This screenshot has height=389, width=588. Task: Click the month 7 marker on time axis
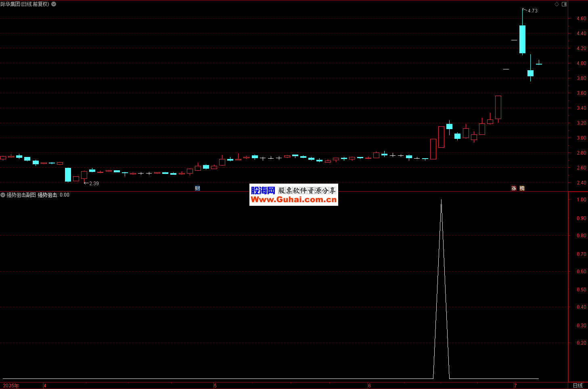(515, 386)
